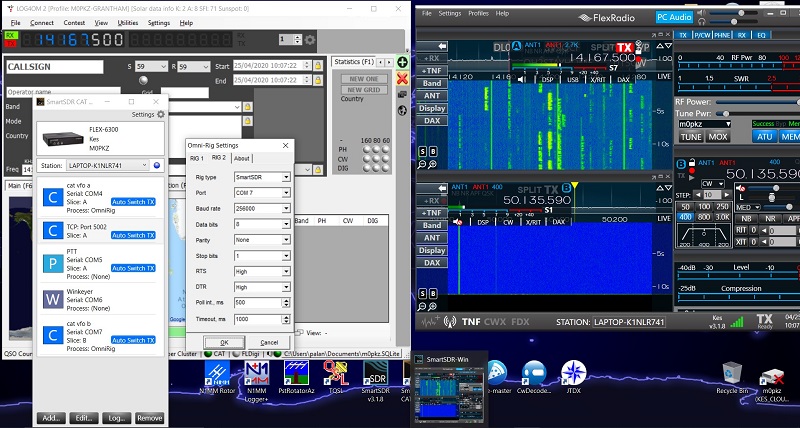Open Log4OM Contest menu
The height and width of the screenshot is (428, 800).
point(74,23)
